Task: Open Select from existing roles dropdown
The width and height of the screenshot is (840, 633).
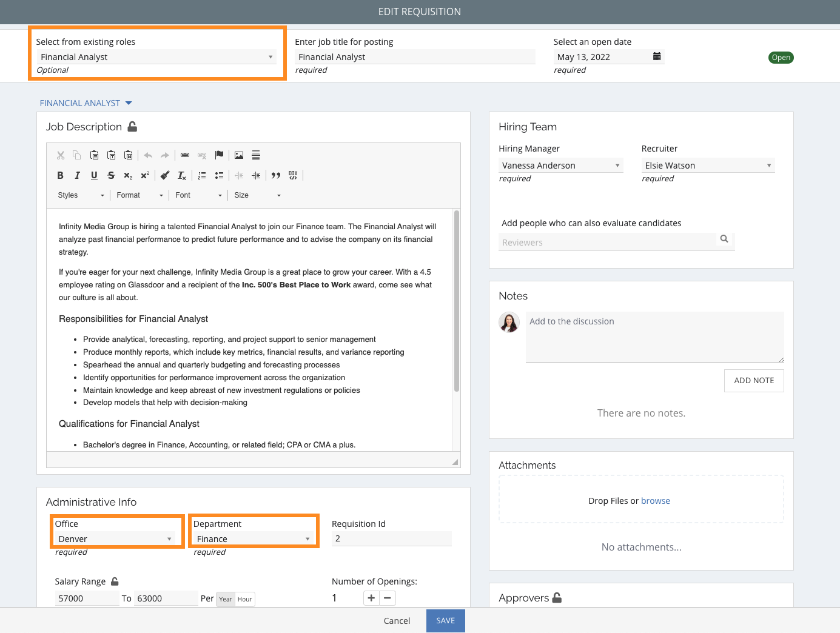Action: pos(156,57)
